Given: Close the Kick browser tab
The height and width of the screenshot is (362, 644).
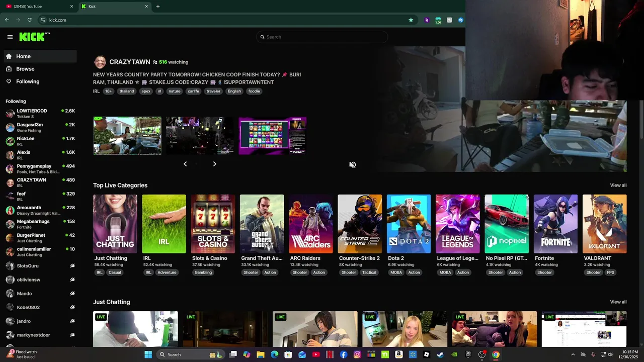Looking at the screenshot, I should pyautogui.click(x=146, y=7).
